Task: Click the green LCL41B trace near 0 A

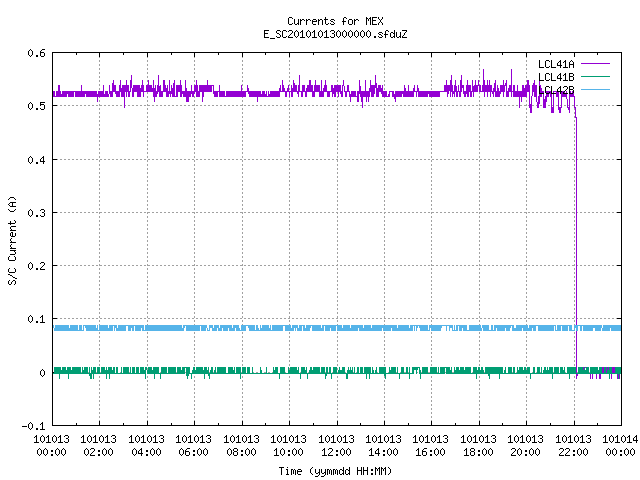Action: (x=337, y=371)
